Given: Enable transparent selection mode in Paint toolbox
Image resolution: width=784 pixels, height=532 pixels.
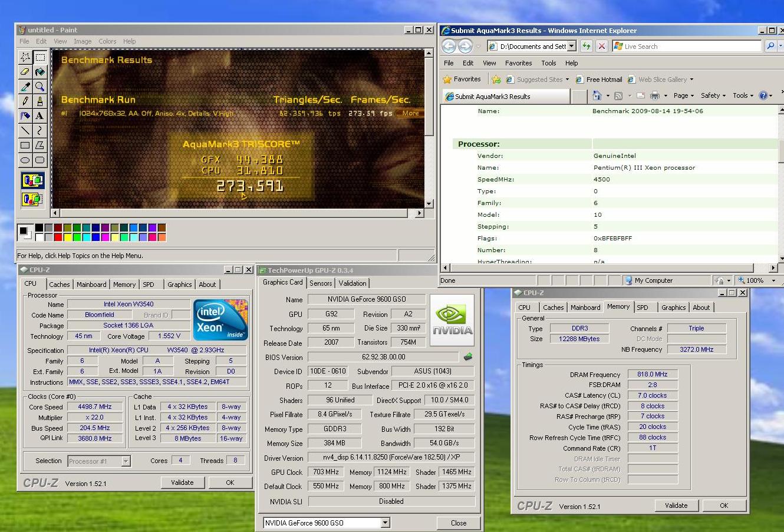Looking at the screenshot, I should [x=32, y=199].
